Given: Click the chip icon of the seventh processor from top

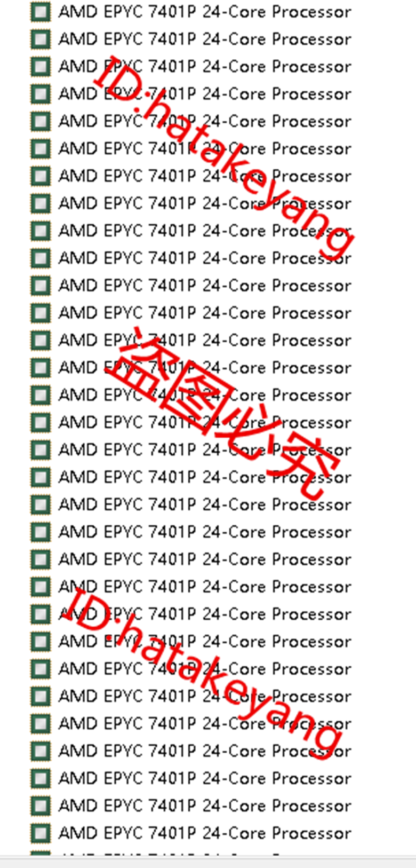Looking at the screenshot, I should point(41,176).
